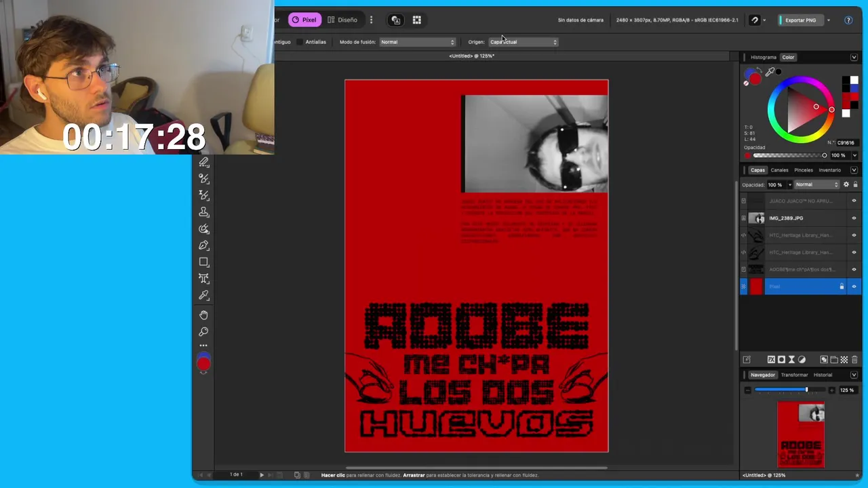Add a live filter hourglass icon
The height and width of the screenshot is (488, 868).
click(791, 360)
